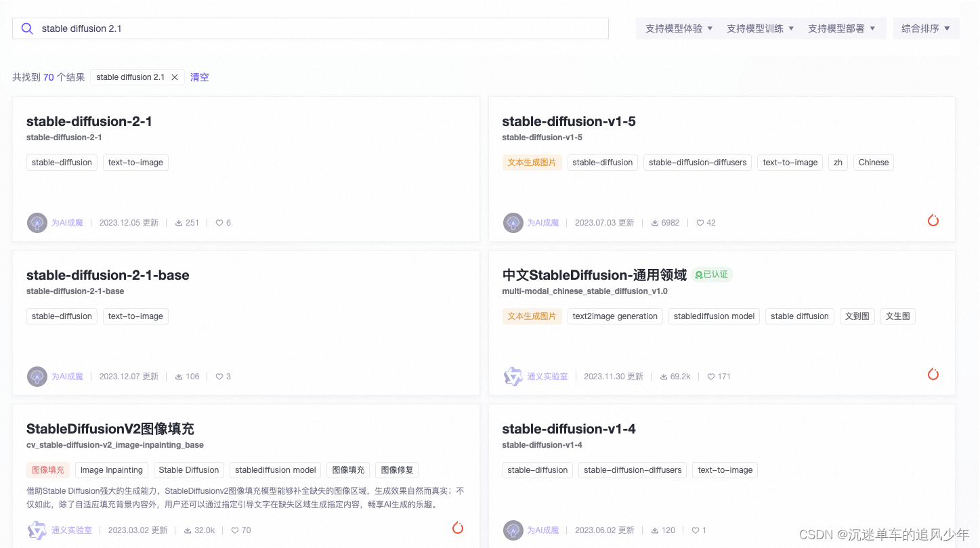Click download icon beside 32.0k
The image size is (980, 548).
188,530
